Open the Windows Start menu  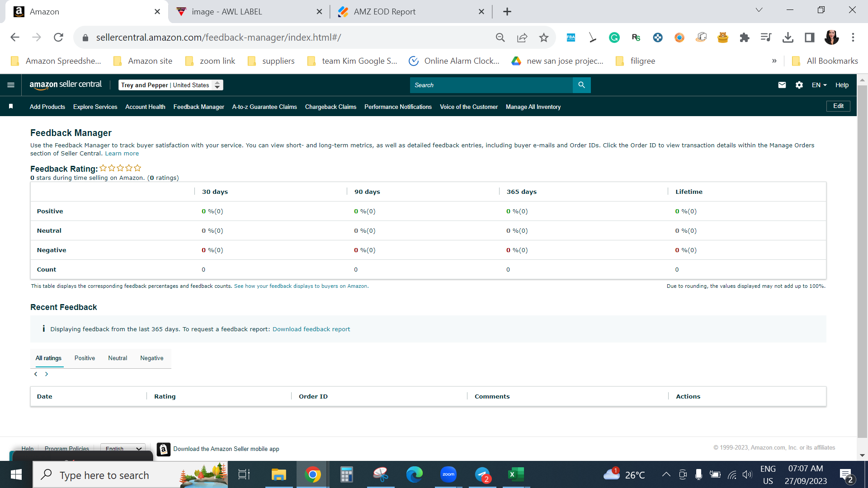[16, 474]
